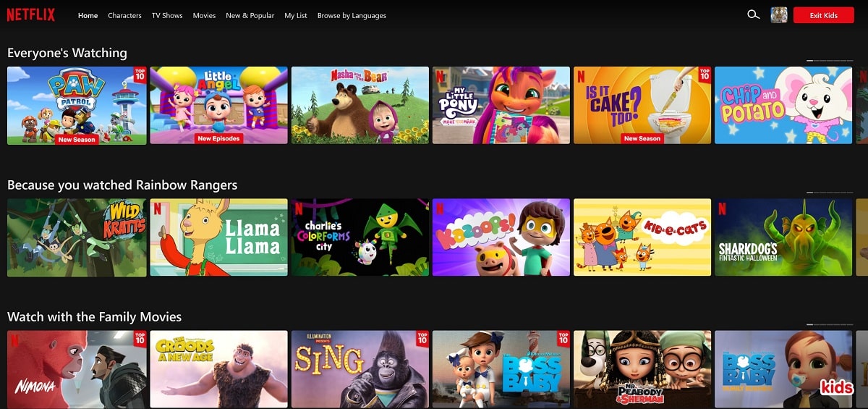The width and height of the screenshot is (868, 409).
Task: Open Mr. Peabody & Sherman thumbnail
Action: 642,370
